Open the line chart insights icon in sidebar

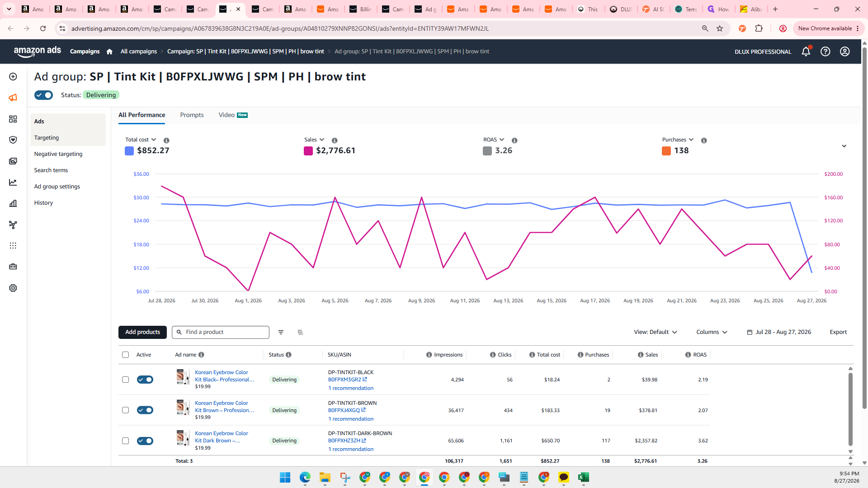tap(13, 183)
